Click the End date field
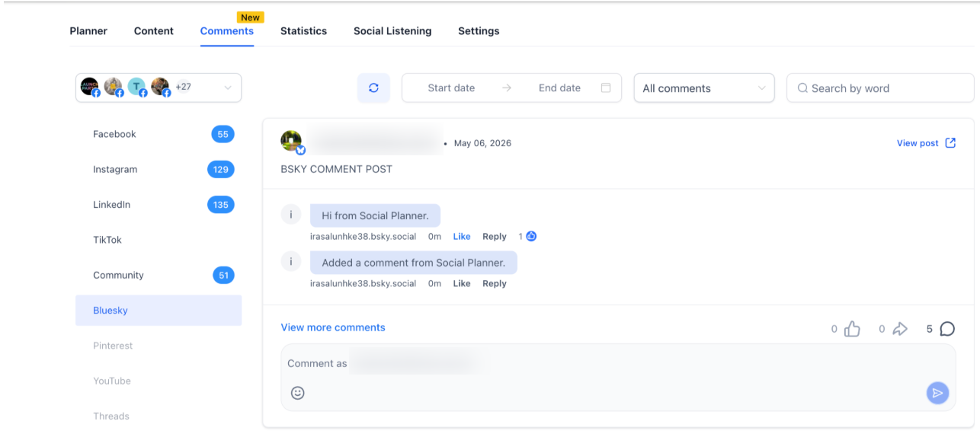The width and height of the screenshot is (980, 437). [559, 88]
